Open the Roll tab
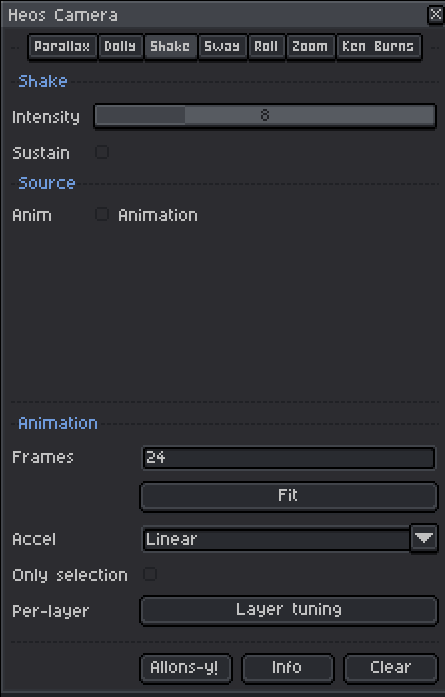 point(267,47)
